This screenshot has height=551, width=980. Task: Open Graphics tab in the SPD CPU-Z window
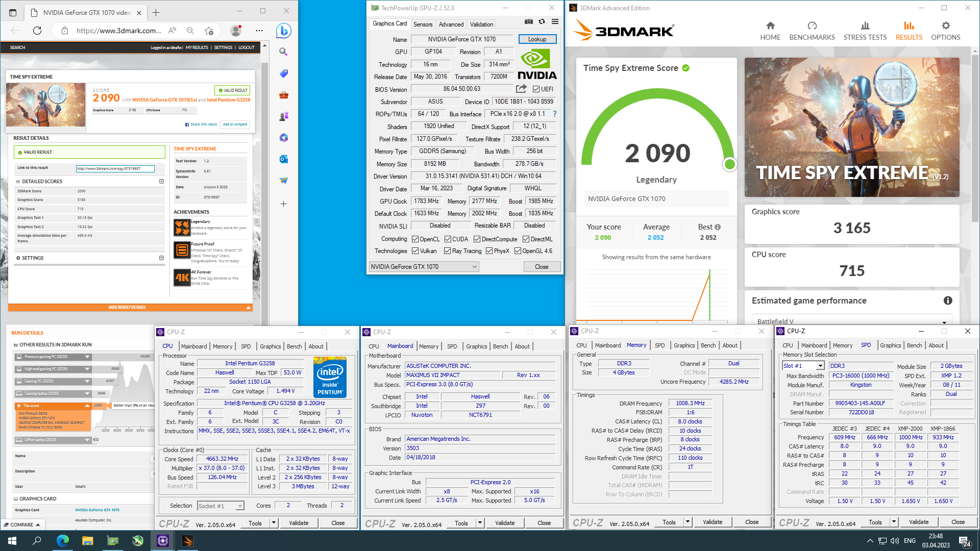click(x=890, y=345)
